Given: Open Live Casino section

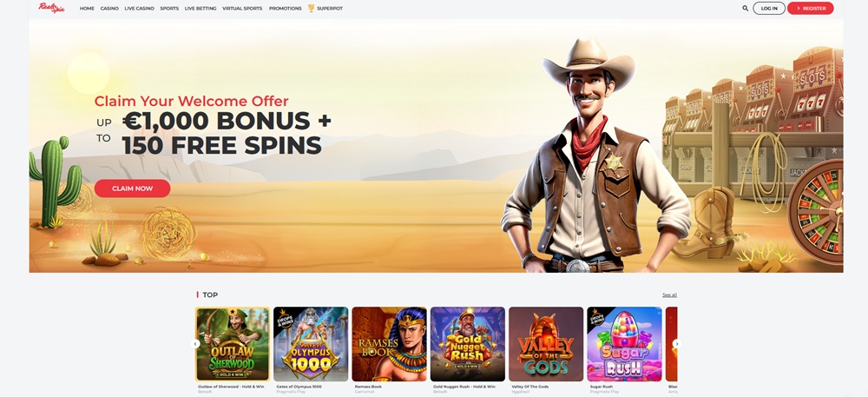Looking at the screenshot, I should [x=140, y=9].
